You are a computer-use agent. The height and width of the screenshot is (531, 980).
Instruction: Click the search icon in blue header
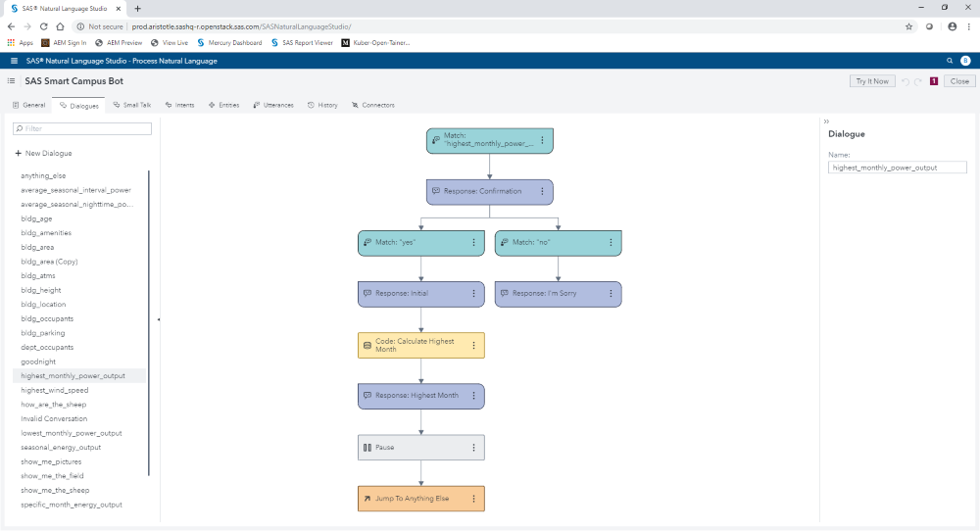tap(949, 61)
